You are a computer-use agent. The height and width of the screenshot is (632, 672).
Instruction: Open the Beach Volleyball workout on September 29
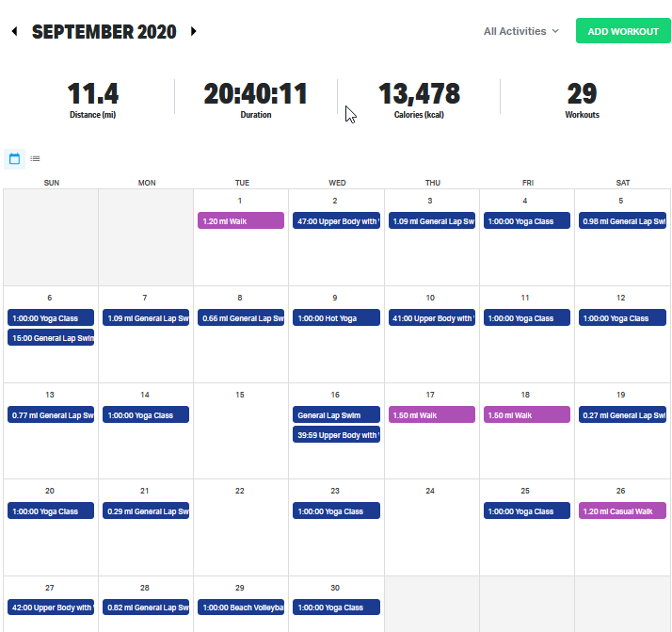click(240, 608)
